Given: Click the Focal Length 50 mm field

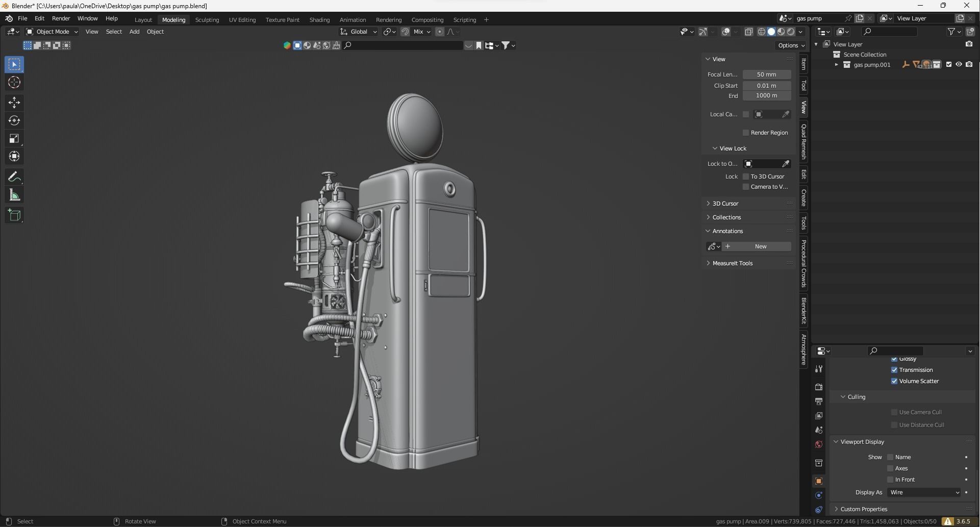Looking at the screenshot, I should 767,74.
